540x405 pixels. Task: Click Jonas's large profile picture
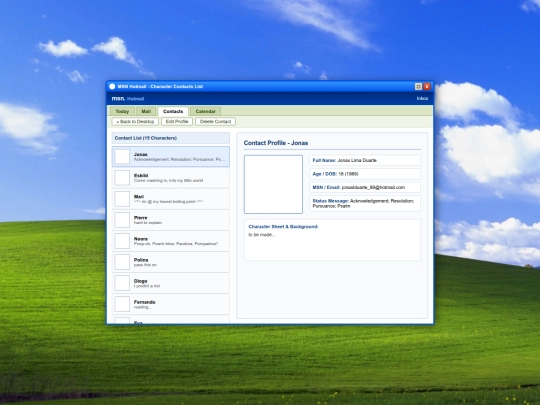273,184
